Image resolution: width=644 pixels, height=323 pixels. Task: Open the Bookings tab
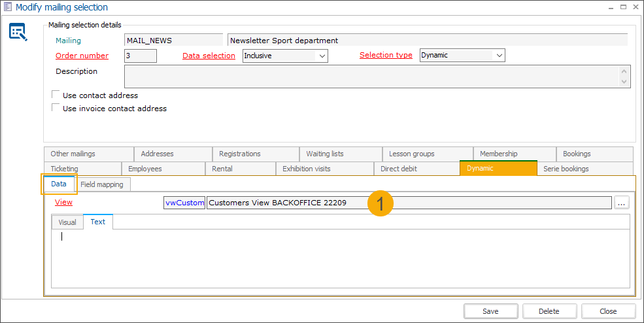pyautogui.click(x=595, y=154)
